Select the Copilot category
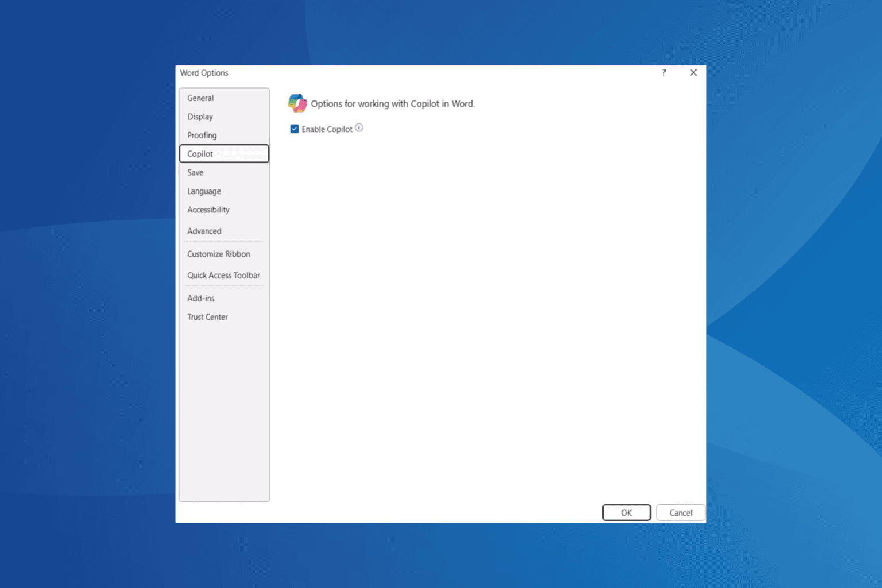 click(x=224, y=154)
